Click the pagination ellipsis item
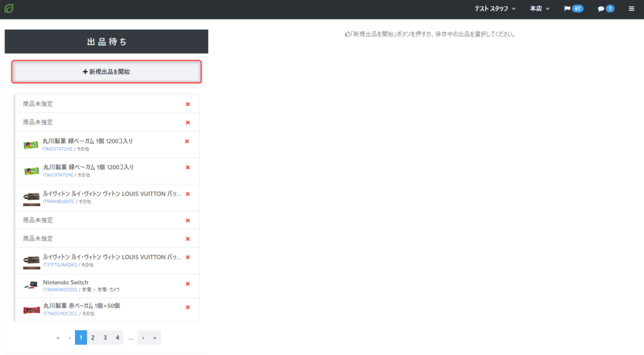Image resolution: width=644 pixels, height=355 pixels. coord(131,338)
